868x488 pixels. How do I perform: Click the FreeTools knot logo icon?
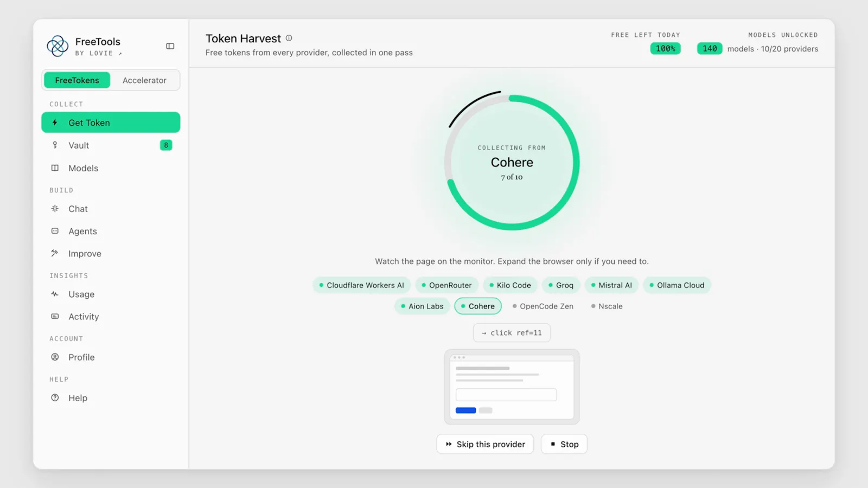pyautogui.click(x=58, y=46)
